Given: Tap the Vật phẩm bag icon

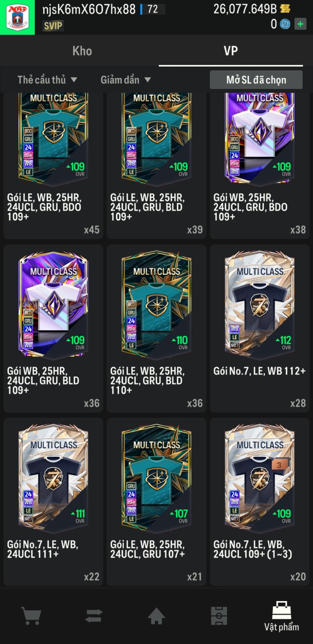Looking at the screenshot, I should pyautogui.click(x=281, y=610).
